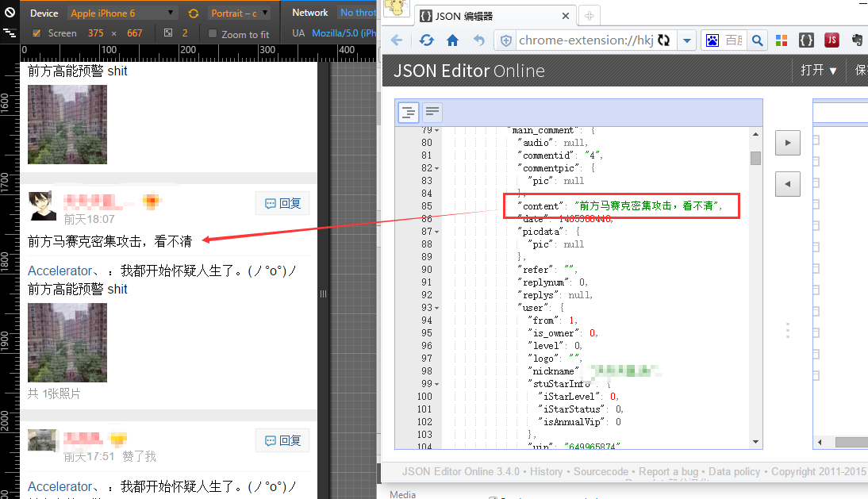The image size is (868, 499).
Task: Reload the JSON editor page
Action: point(427,40)
